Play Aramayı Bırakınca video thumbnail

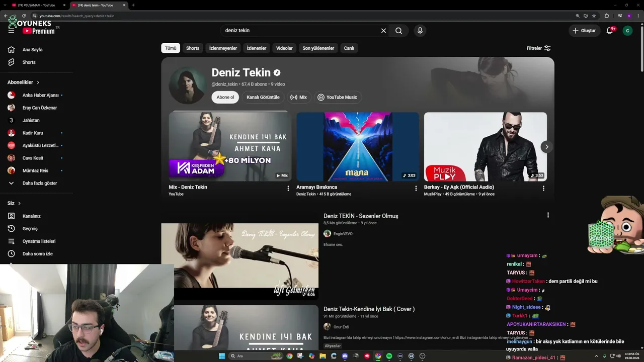coord(358,147)
